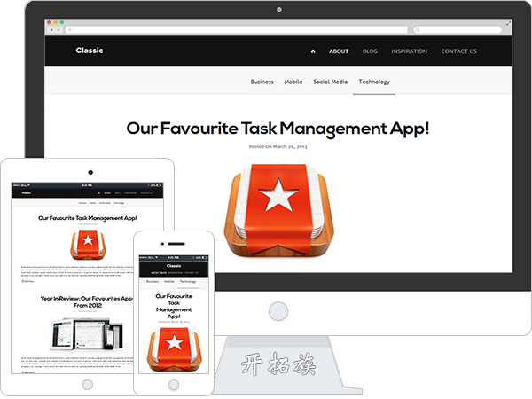
Task: Tap the first Read More link on iPad
Action: coord(27,281)
